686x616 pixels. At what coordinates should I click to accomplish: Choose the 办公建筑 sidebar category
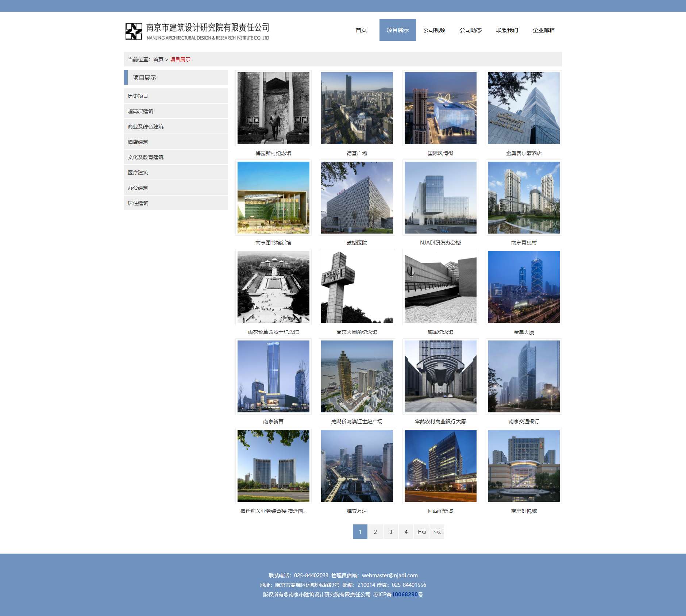pyautogui.click(x=176, y=188)
